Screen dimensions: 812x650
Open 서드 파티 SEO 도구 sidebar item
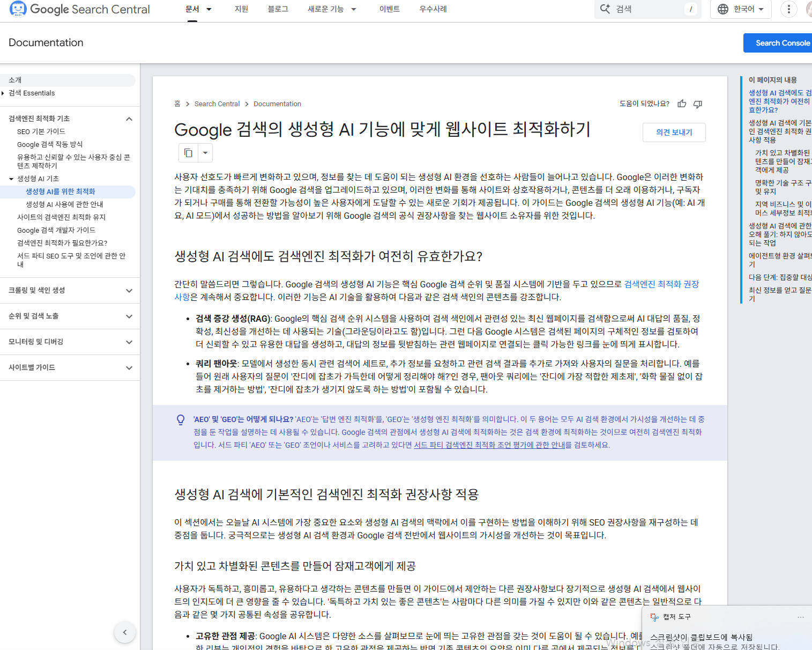pos(71,260)
